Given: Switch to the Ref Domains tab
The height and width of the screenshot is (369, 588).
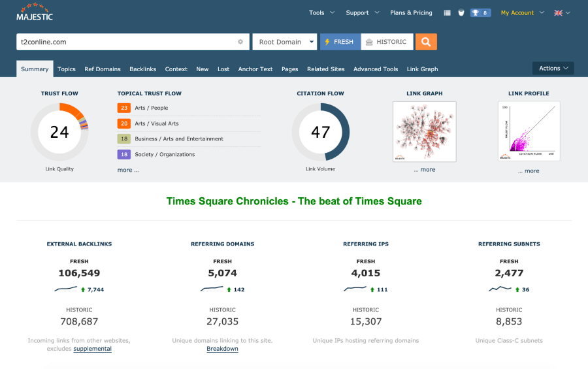Looking at the screenshot, I should pyautogui.click(x=103, y=69).
